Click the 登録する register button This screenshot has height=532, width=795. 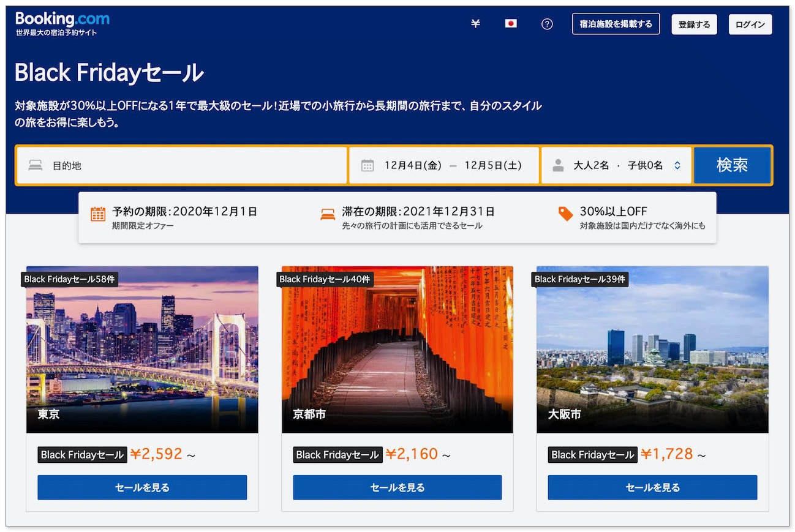click(x=694, y=24)
